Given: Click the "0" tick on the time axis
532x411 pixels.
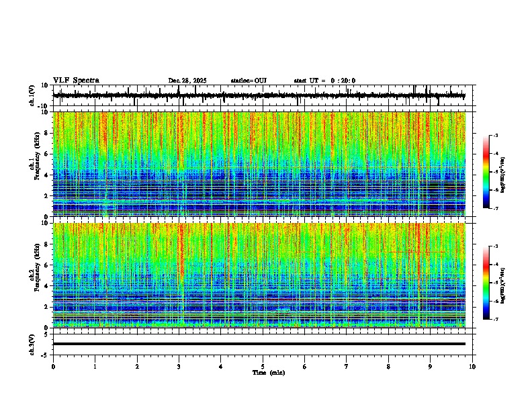Looking at the screenshot, I should (53, 367).
